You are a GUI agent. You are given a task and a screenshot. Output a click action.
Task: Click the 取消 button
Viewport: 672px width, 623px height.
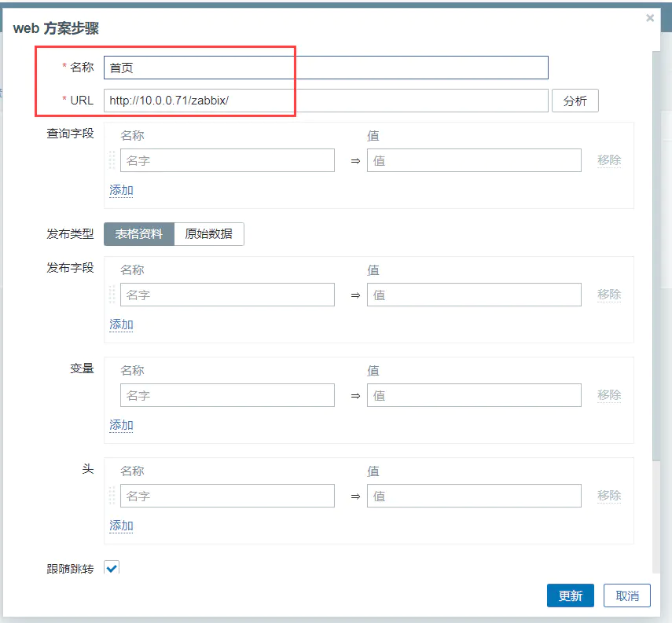[x=627, y=596]
